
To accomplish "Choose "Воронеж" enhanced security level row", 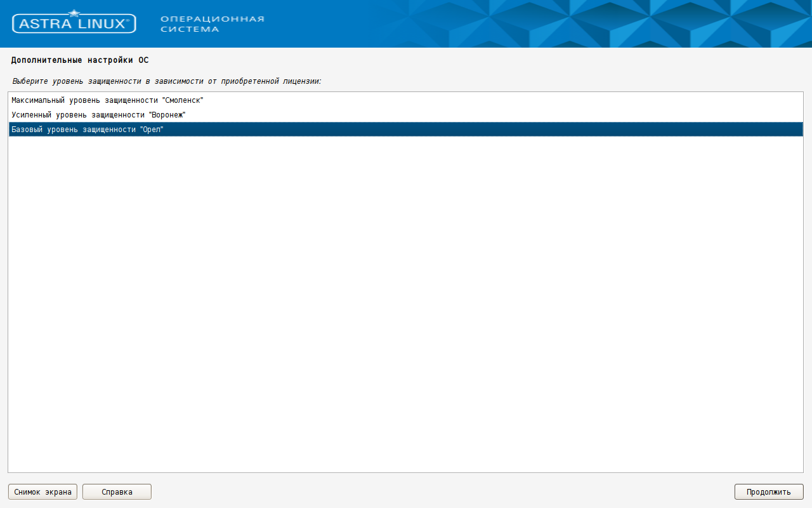I will click(x=406, y=115).
